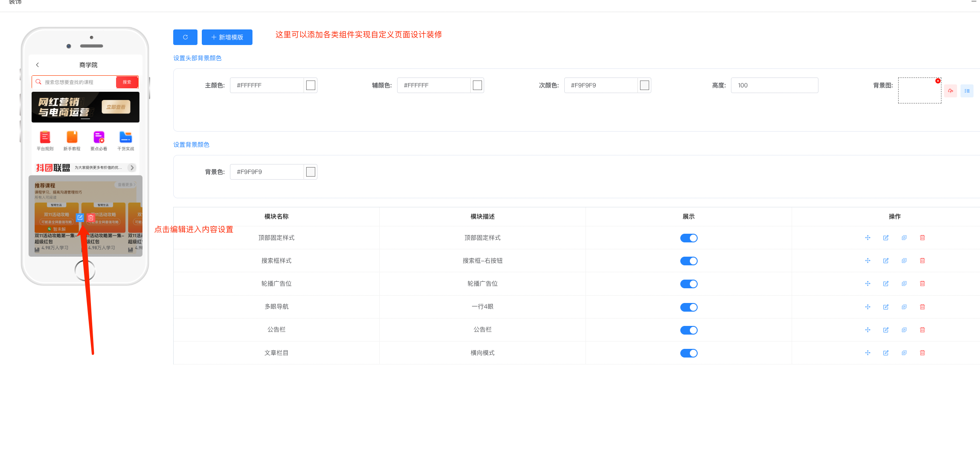Click delete icon for 顶部固定样式 row

click(x=922, y=238)
